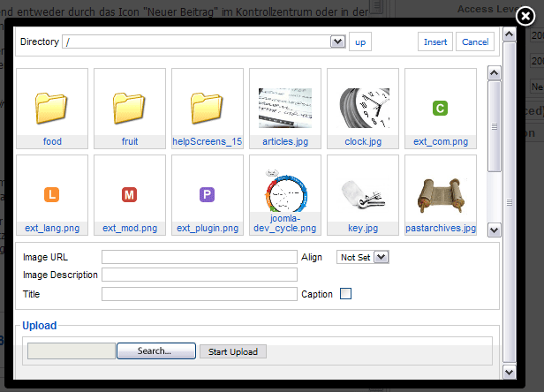Click the key.jpg file name

(x=363, y=229)
